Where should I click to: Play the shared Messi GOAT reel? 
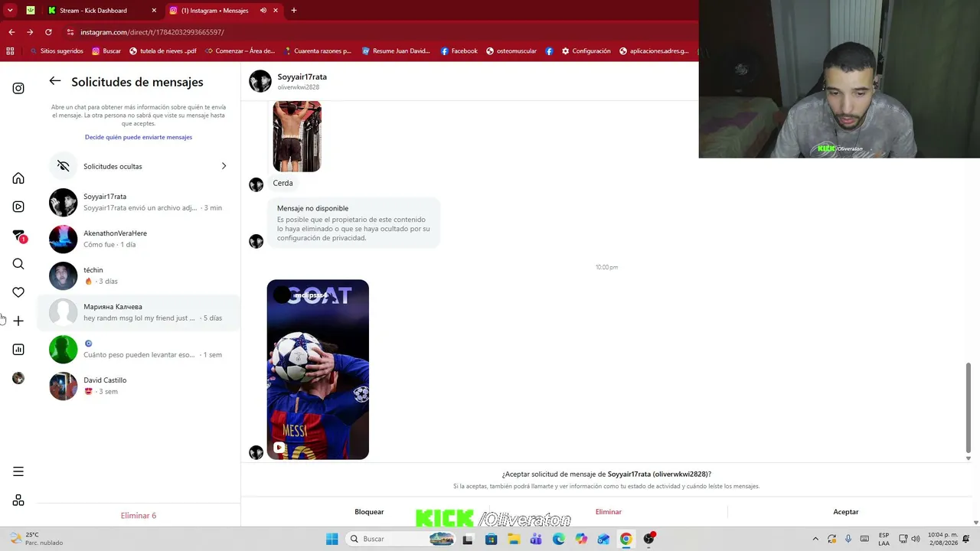318,370
